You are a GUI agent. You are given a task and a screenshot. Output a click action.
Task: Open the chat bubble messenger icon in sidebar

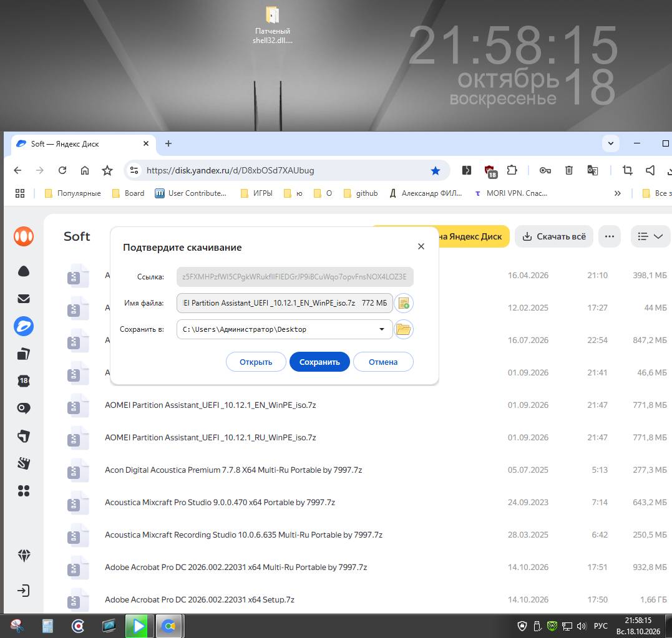[24, 408]
